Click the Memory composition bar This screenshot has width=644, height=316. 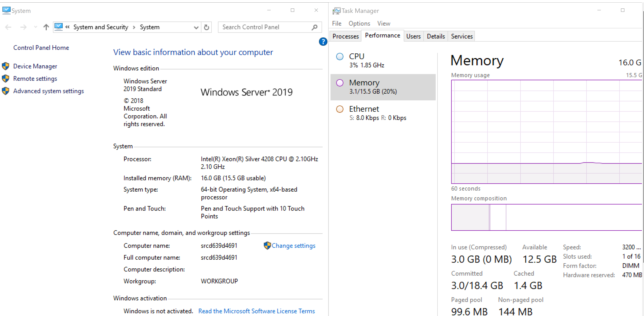[547, 217]
